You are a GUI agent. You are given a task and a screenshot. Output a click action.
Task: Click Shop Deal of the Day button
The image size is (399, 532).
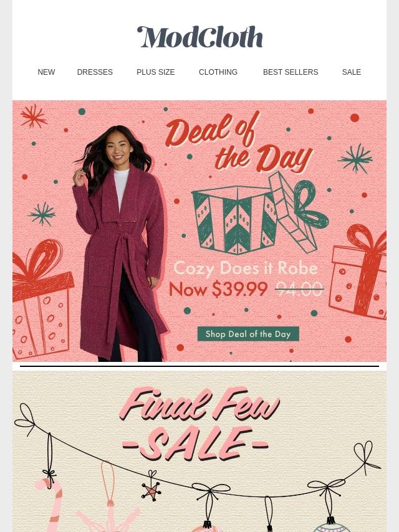(x=248, y=334)
